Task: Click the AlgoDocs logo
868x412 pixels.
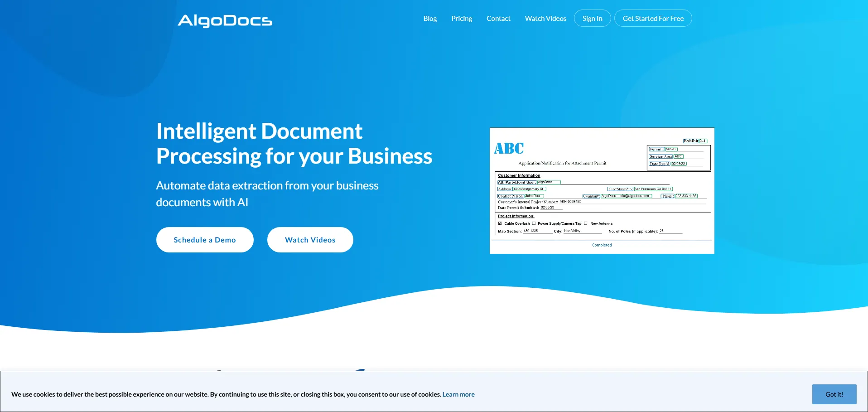Action: click(x=225, y=20)
